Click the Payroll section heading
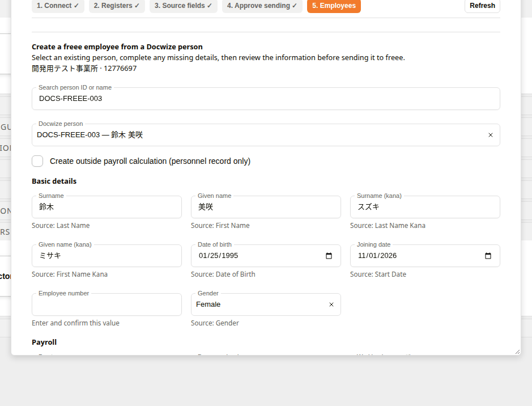The height and width of the screenshot is (406, 532). pos(44,342)
